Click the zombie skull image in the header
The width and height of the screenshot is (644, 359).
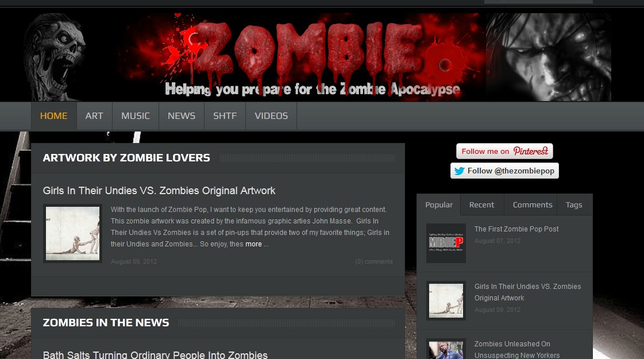56,57
